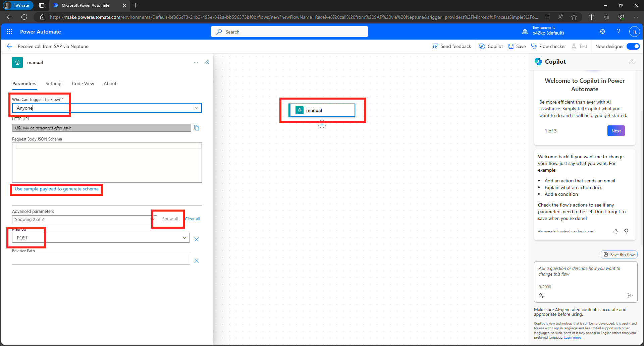Click the HTTP URL generated field
The width and height of the screenshot is (644, 346).
(102, 128)
